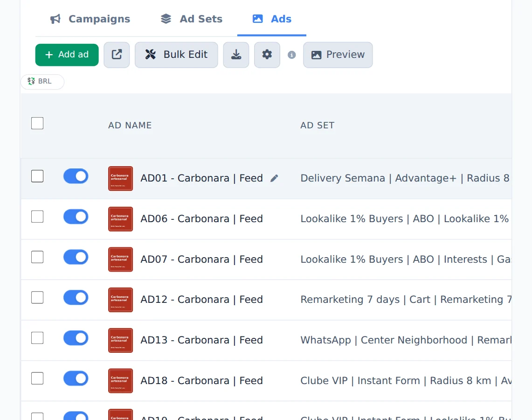
Task: Click Lookalike 1% Buyers | ABO | Lookalike ad set
Action: coord(406,219)
